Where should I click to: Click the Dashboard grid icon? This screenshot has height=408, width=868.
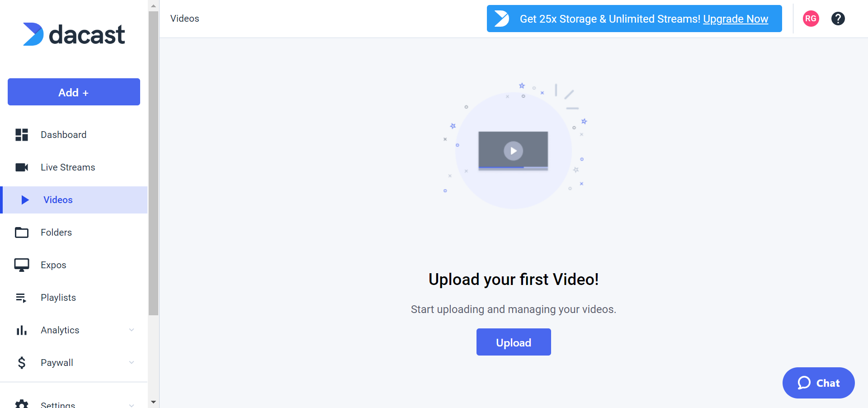coord(22,135)
